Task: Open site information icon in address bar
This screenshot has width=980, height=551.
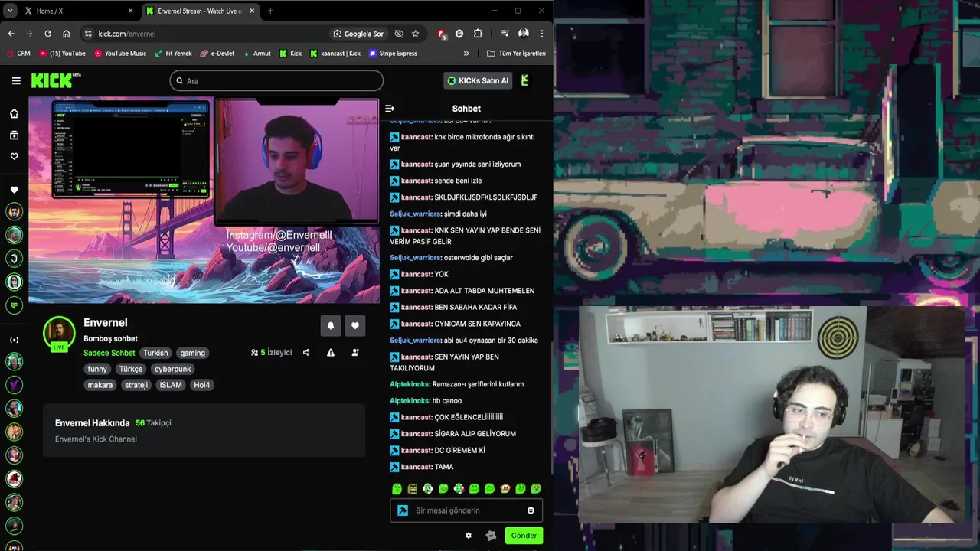Action: (x=88, y=34)
